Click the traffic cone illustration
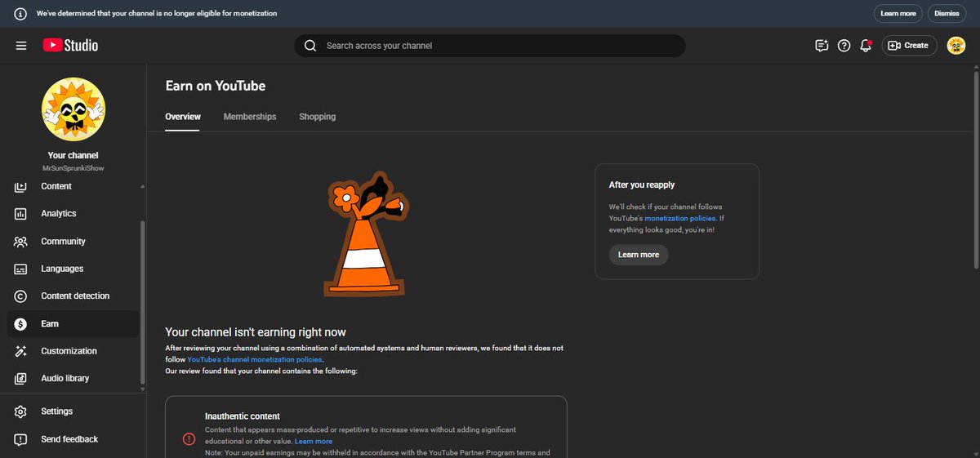 tap(365, 234)
